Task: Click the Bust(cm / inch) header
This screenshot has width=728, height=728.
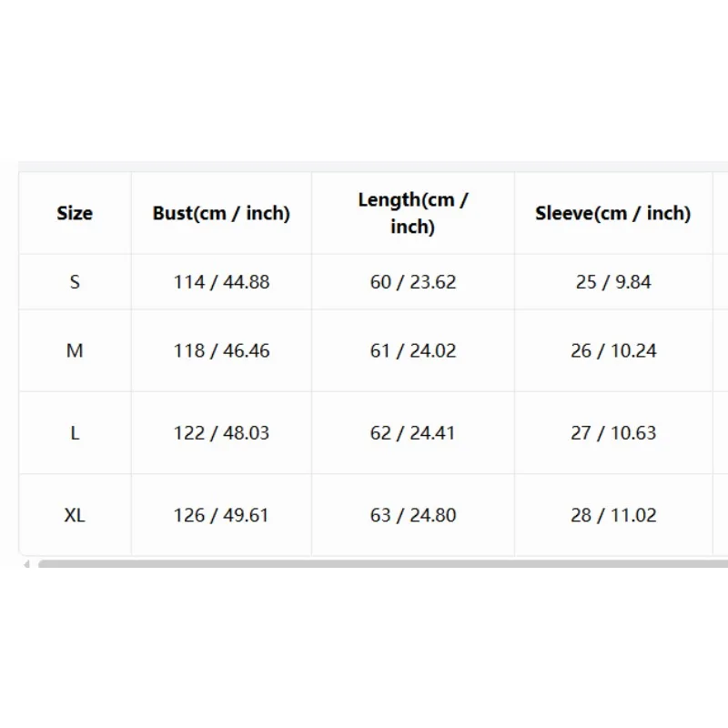Action: [221, 213]
